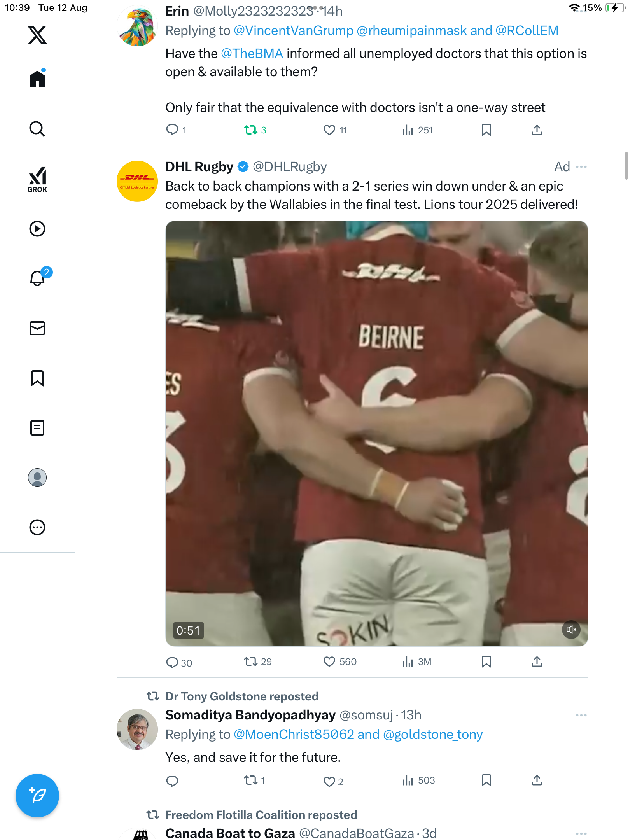Unmute the DHL Rugby video
This screenshot has height=840, width=630.
click(571, 630)
